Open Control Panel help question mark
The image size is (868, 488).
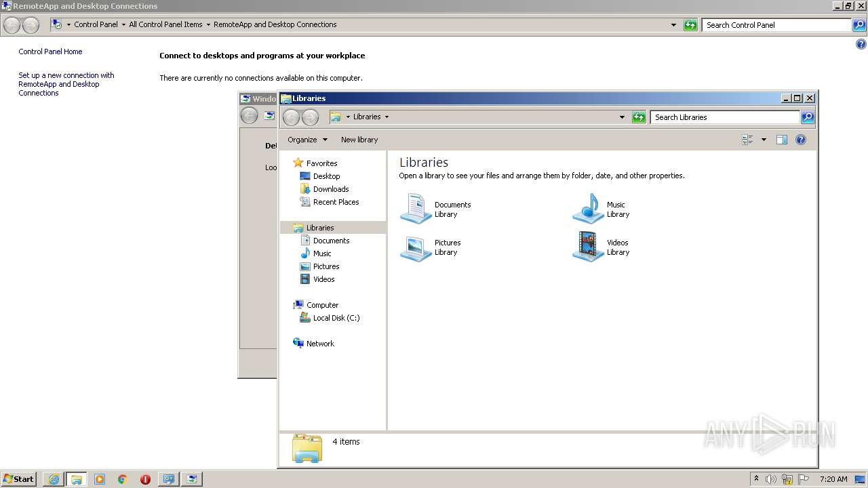tap(861, 45)
